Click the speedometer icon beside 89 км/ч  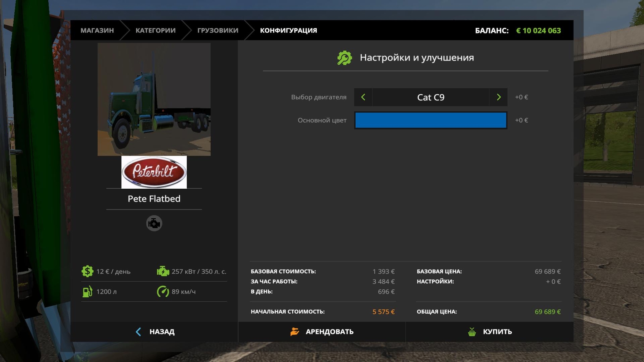tap(163, 292)
